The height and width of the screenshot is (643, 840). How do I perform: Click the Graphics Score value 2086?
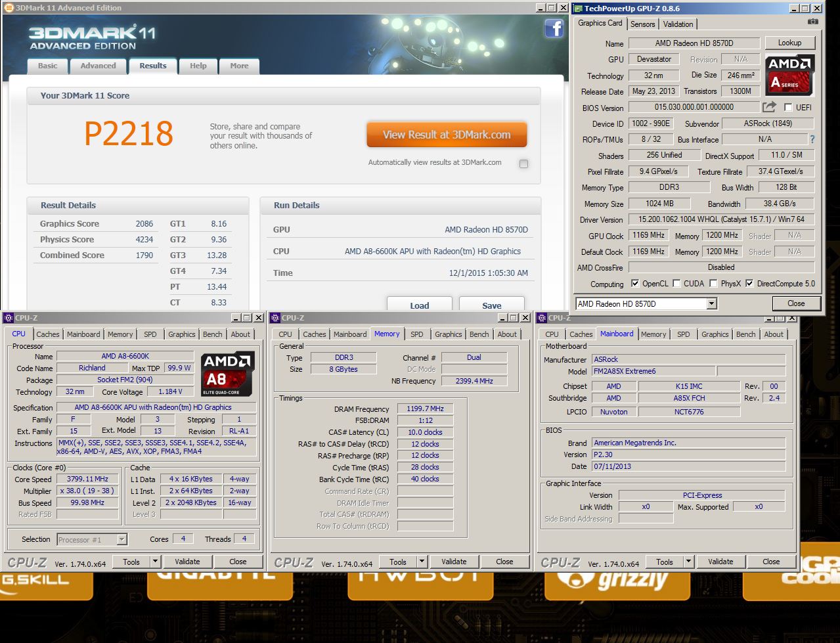coord(144,224)
